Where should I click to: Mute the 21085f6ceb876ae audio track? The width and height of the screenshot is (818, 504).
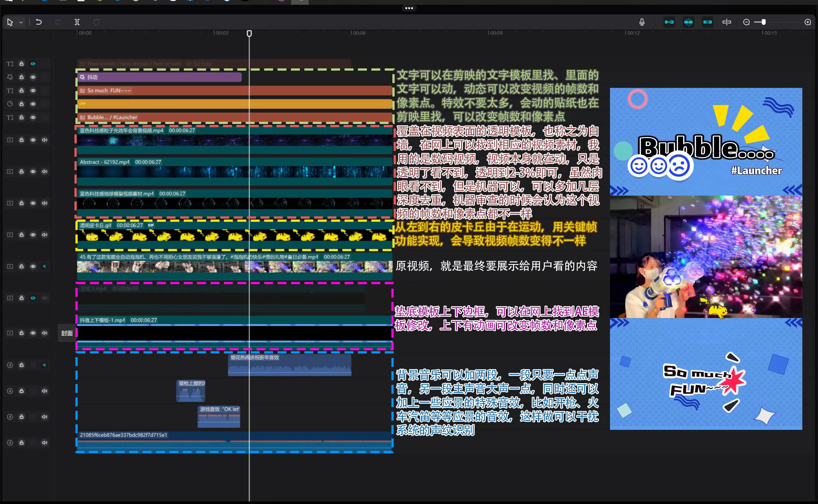44,443
